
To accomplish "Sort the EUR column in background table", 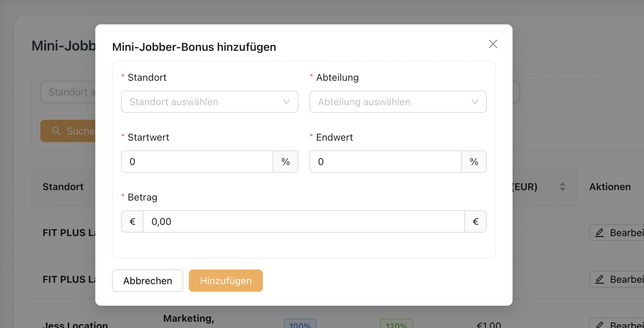I will 562,187.
